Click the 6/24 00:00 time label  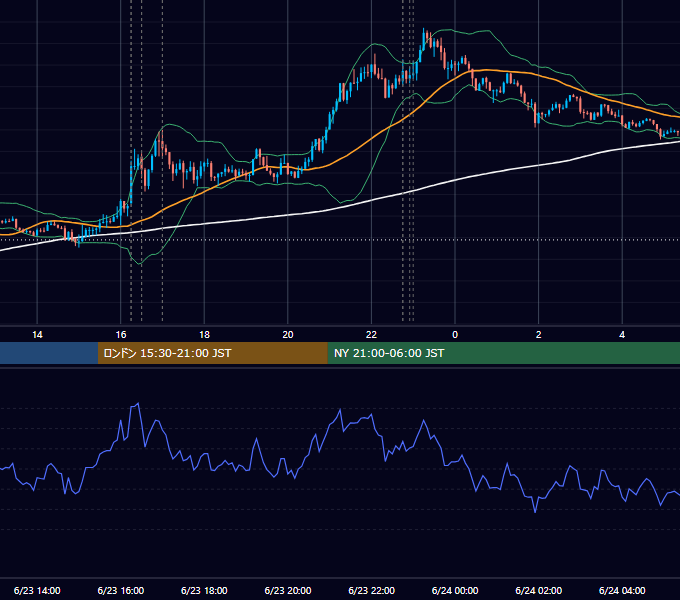(x=455, y=590)
